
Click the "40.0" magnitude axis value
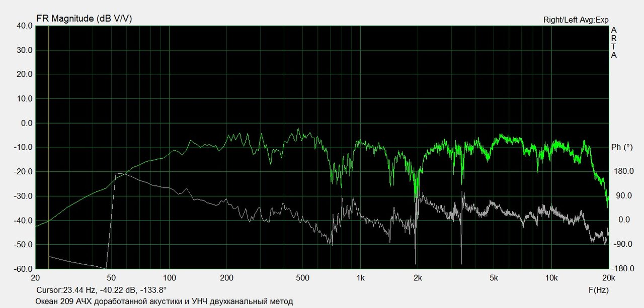[24, 26]
